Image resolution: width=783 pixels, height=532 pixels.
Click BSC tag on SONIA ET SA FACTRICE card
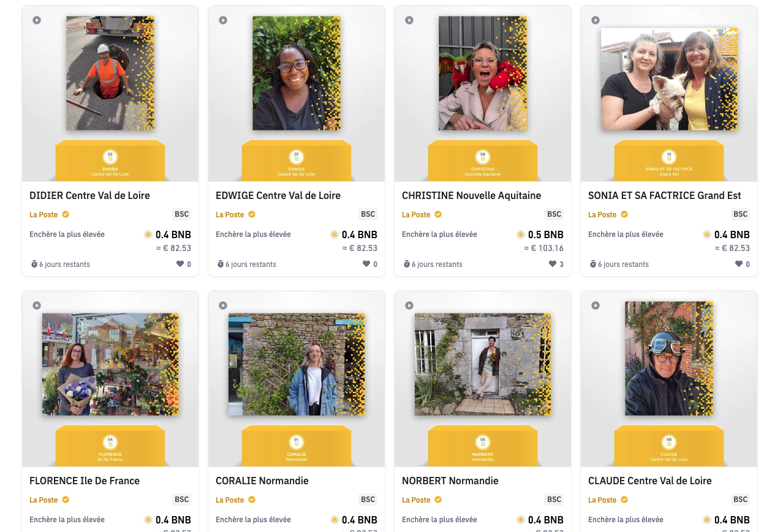click(x=741, y=214)
